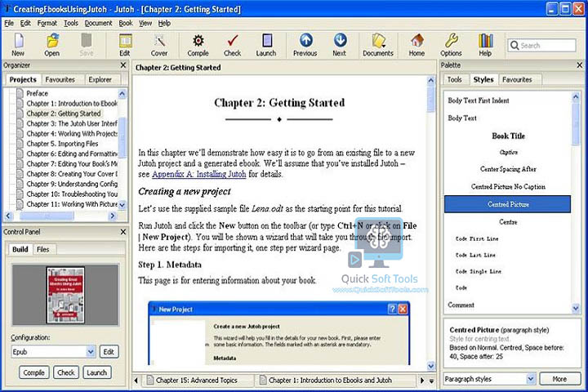Click Organizer tree scroll up arrow
This screenshot has width=588, height=392.
[x=122, y=93]
